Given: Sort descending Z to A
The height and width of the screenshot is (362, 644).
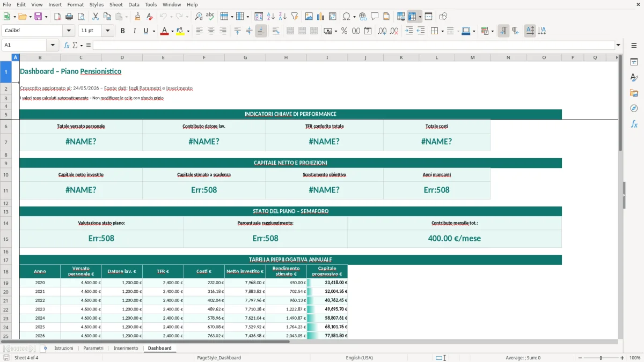Looking at the screenshot, I should tap(283, 17).
